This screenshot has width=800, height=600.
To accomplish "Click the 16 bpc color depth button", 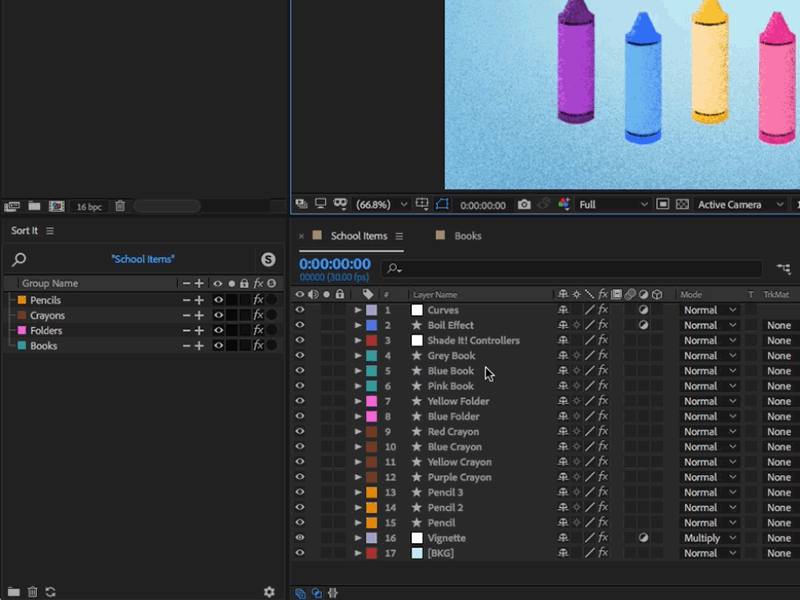I will coord(89,207).
